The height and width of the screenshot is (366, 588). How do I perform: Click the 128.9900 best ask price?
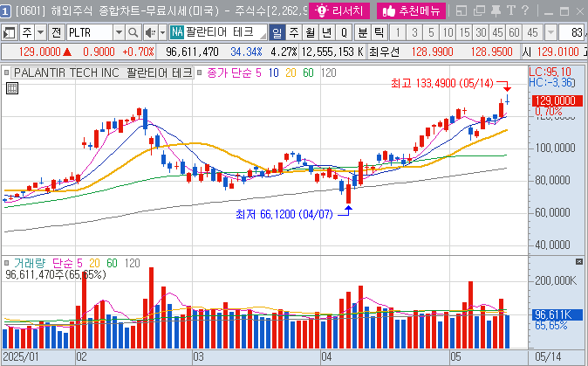432,52
